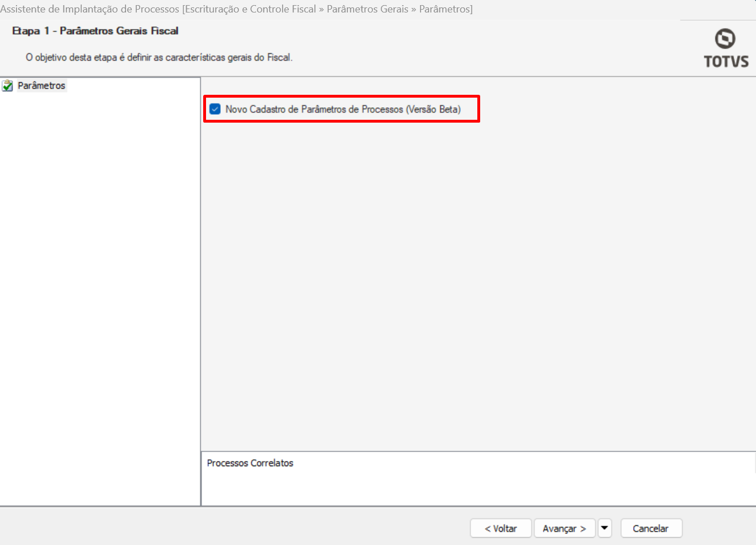This screenshot has height=545, width=756.
Task: Open the dropdown arrow next to Avançar
Action: tap(604, 528)
